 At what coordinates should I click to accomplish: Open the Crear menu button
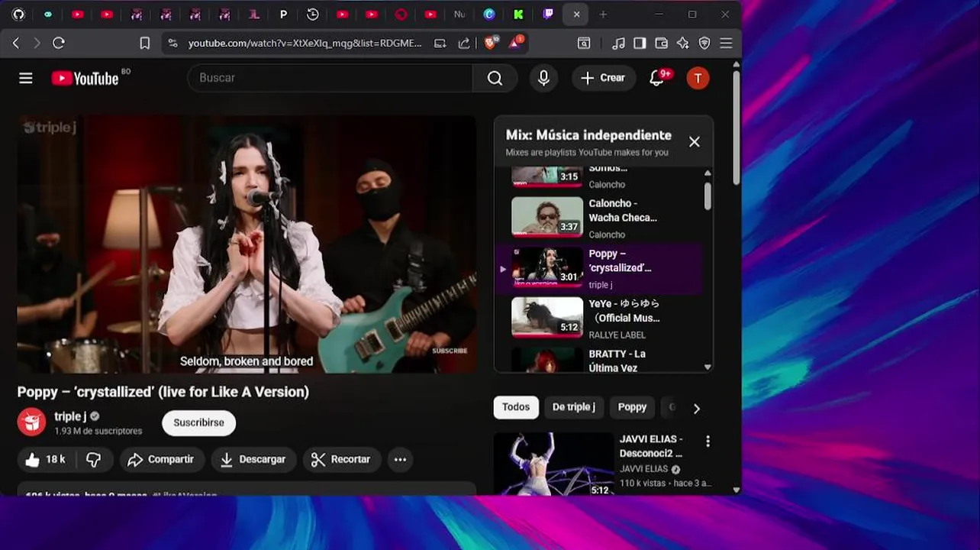tap(603, 78)
